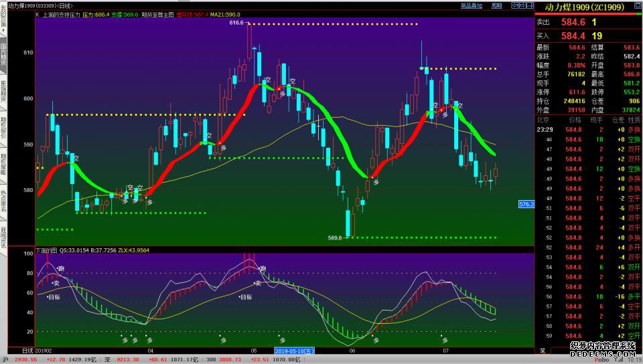Select the 股指期货 sidebar tab

click(3, 91)
